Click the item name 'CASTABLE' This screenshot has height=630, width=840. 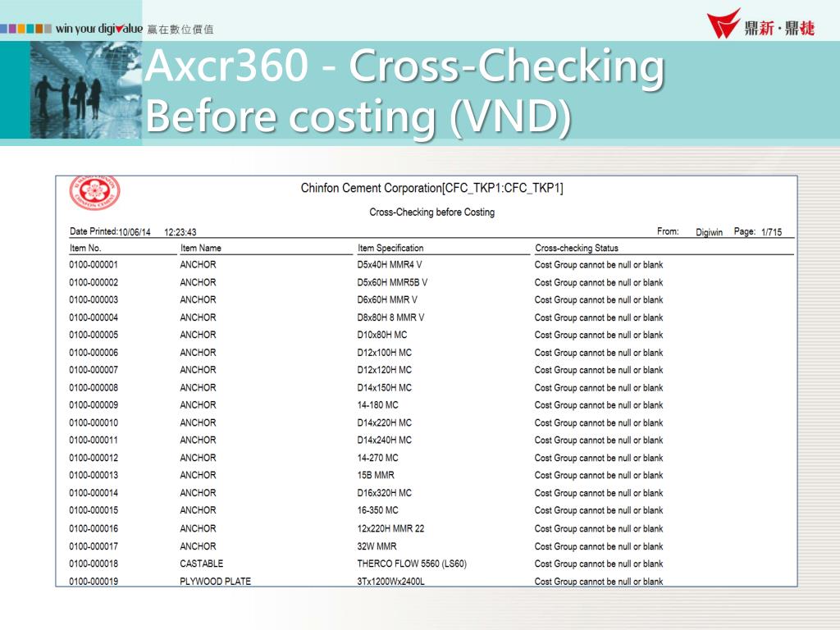tap(202, 564)
